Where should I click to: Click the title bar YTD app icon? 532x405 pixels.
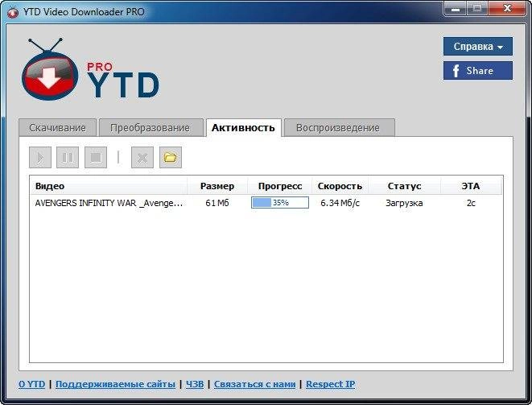click(x=13, y=12)
